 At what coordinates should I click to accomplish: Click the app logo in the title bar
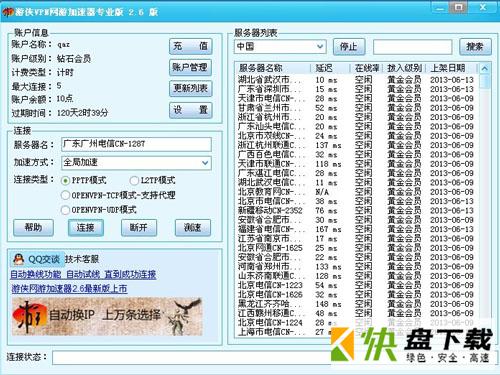click(x=8, y=12)
